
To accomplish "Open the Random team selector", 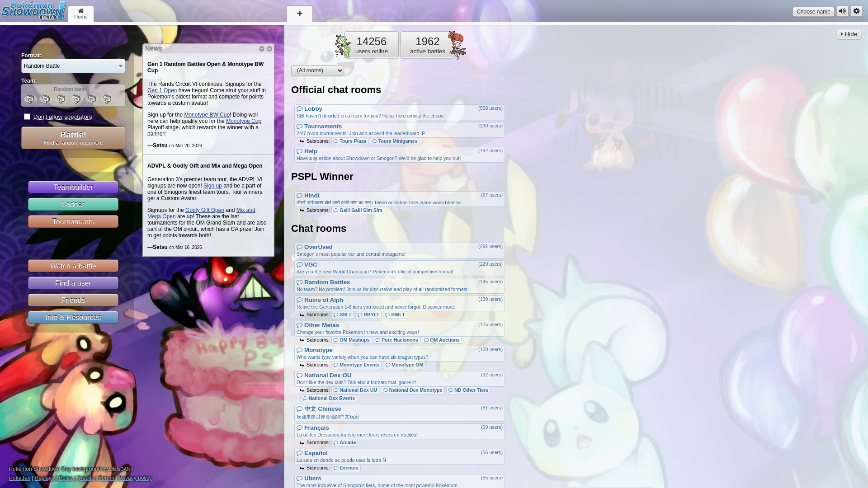I will (x=73, y=95).
